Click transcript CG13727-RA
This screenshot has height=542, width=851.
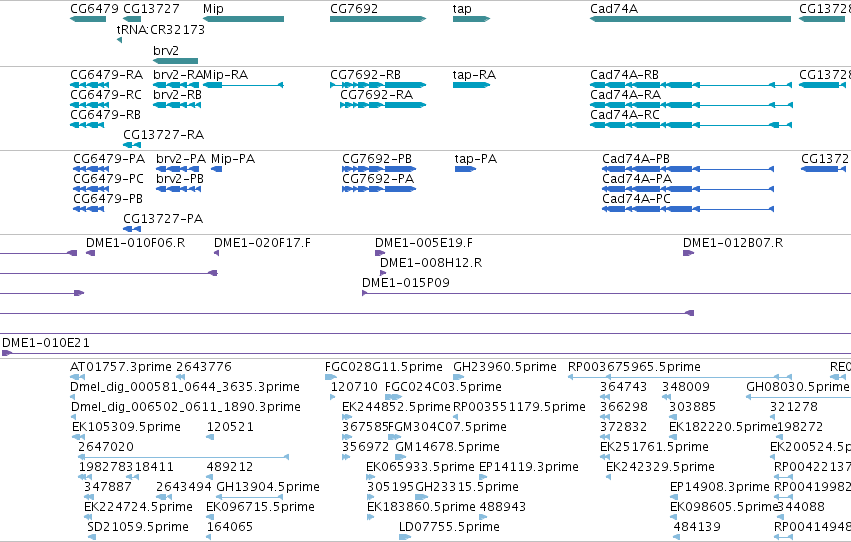coord(163,135)
